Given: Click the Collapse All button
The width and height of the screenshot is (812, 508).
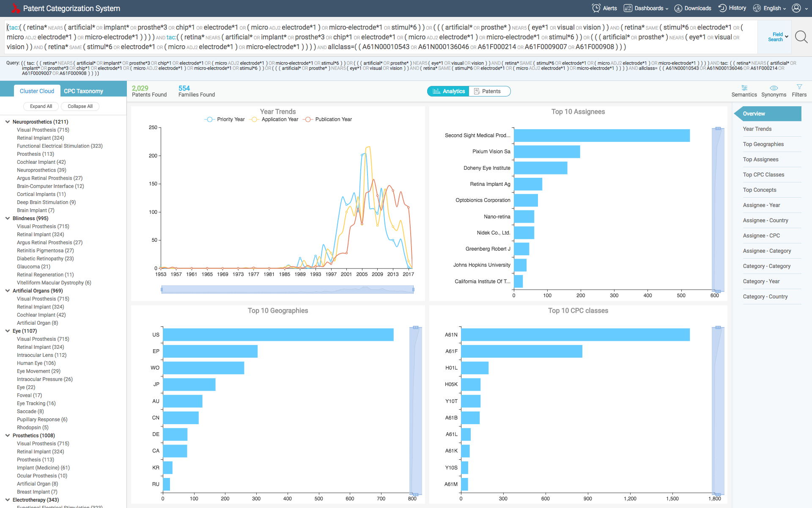Looking at the screenshot, I should 80,106.
